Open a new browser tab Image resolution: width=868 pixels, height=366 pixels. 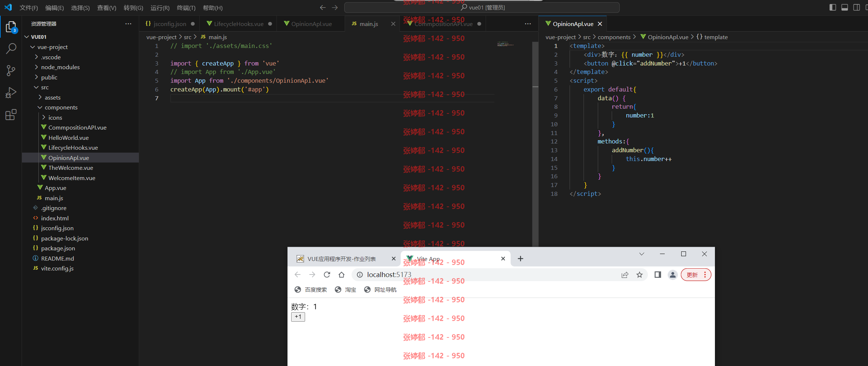click(520, 259)
